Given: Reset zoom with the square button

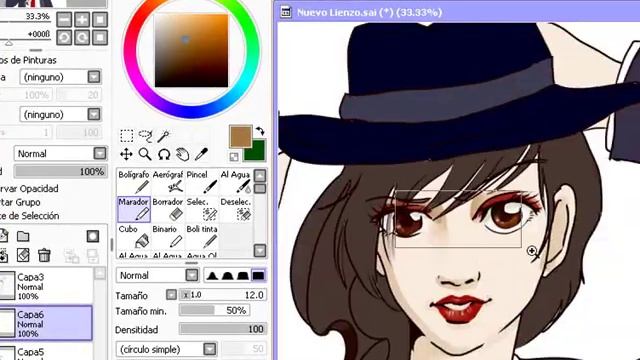Looking at the screenshot, I should tap(100, 20).
